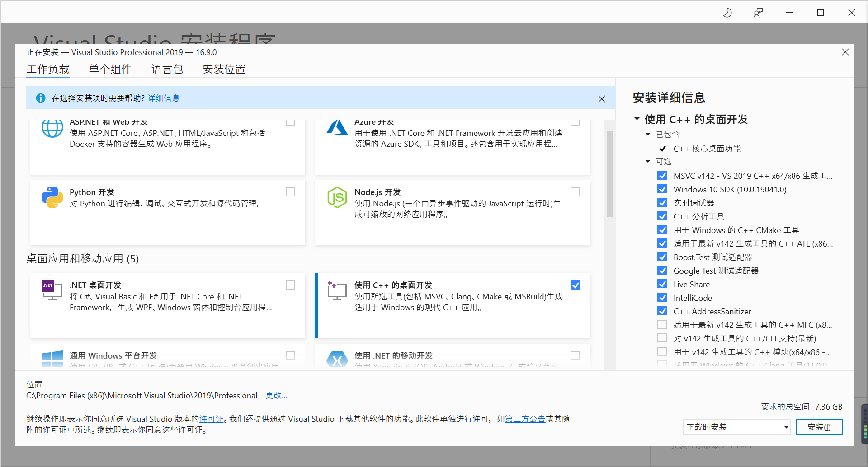Collapse the 已包含 section
The width and height of the screenshot is (868, 467).
648,134
